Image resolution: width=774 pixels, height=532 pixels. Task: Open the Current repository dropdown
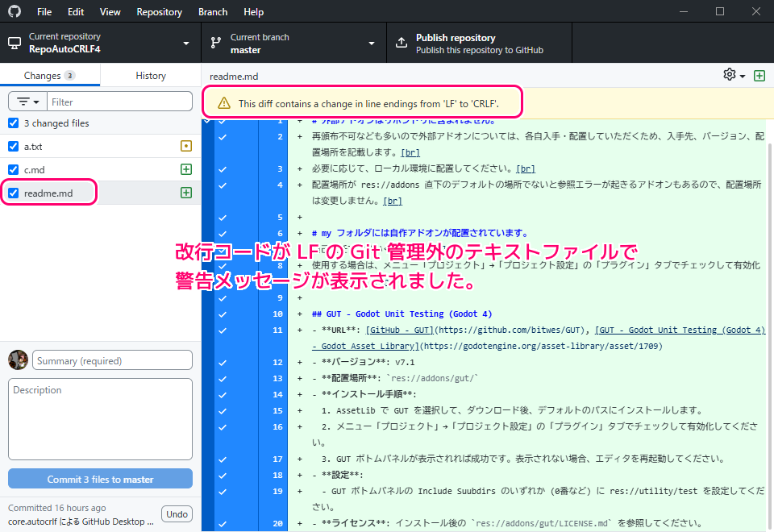tap(100, 43)
